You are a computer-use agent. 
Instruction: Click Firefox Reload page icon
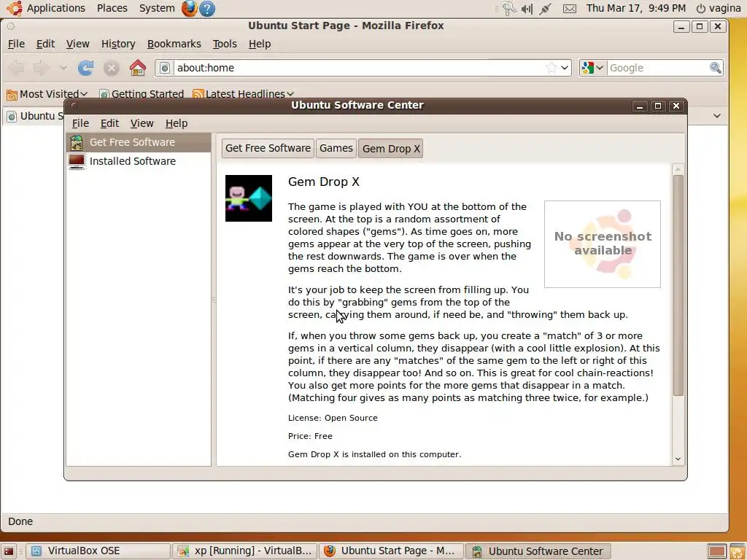click(86, 68)
